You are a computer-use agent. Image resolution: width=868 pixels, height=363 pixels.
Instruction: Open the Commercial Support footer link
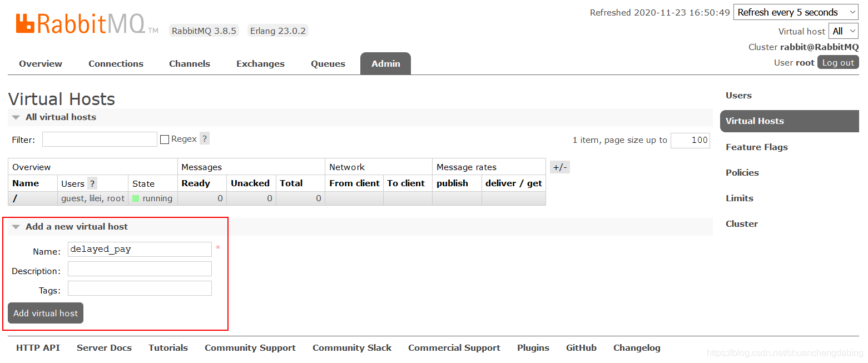point(454,348)
